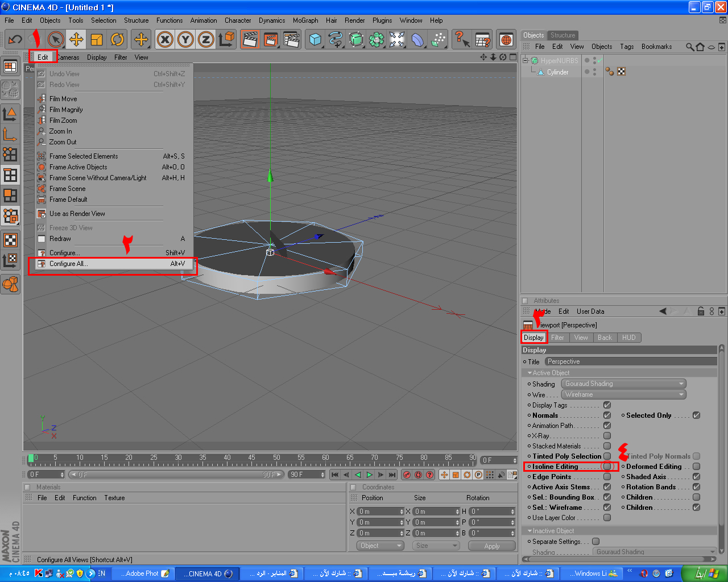Enable the Deformed Editing checkbox
Image resolution: width=728 pixels, height=582 pixels.
(x=696, y=467)
